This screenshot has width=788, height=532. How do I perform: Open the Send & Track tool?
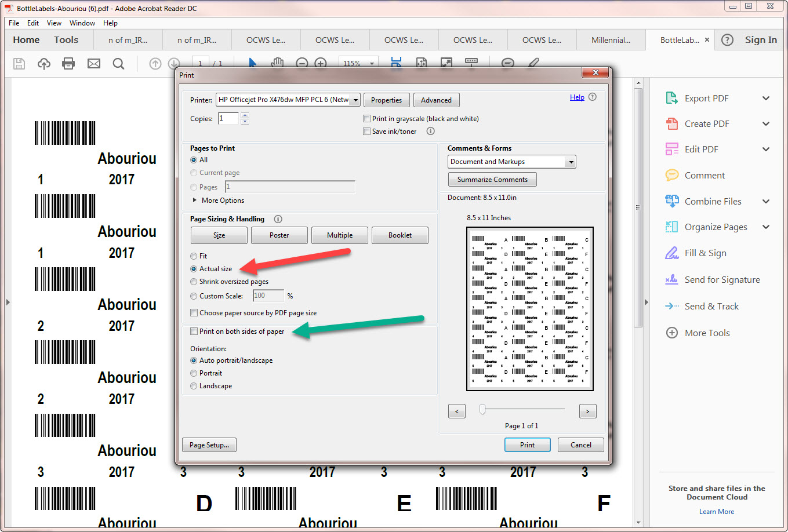(702, 306)
